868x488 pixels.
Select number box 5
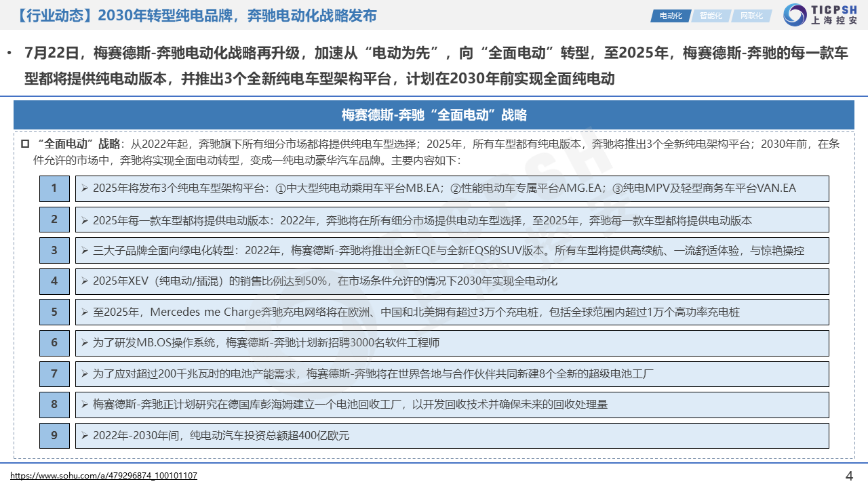coord(54,312)
